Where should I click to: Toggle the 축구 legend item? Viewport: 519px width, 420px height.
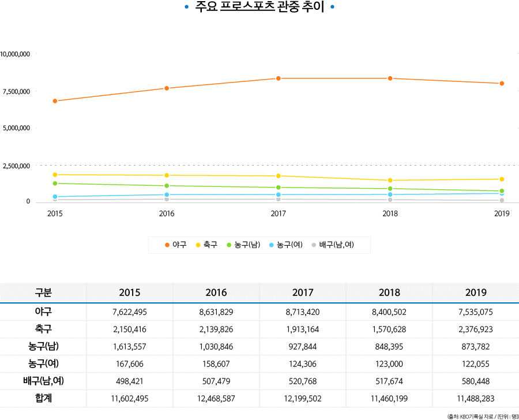tap(207, 245)
